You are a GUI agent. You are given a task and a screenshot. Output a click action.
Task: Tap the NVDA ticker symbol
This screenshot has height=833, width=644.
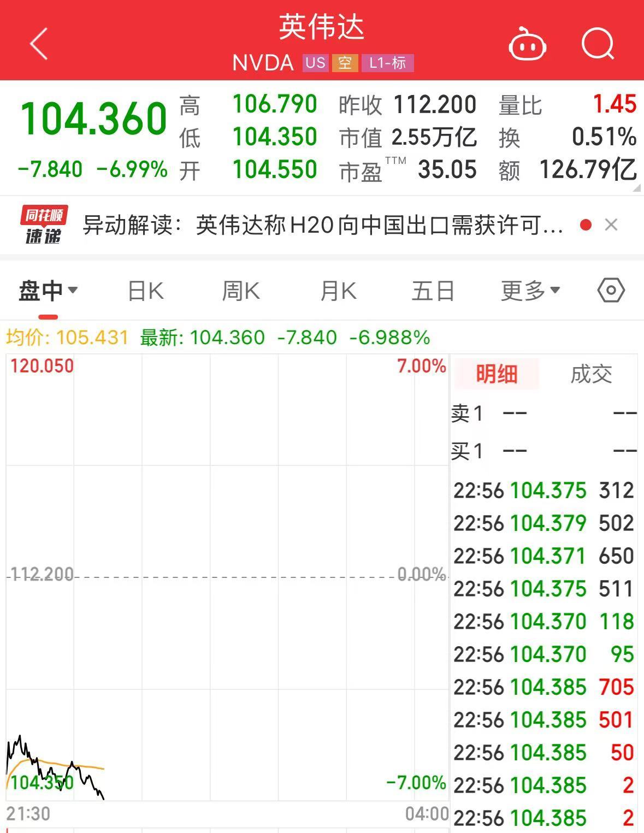263,63
